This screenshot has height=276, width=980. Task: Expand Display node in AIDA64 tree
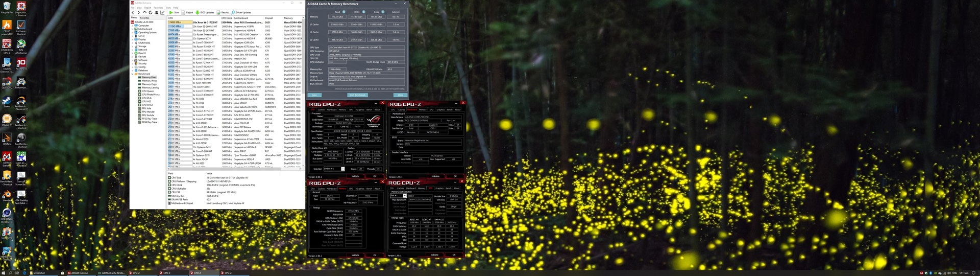pos(133,39)
